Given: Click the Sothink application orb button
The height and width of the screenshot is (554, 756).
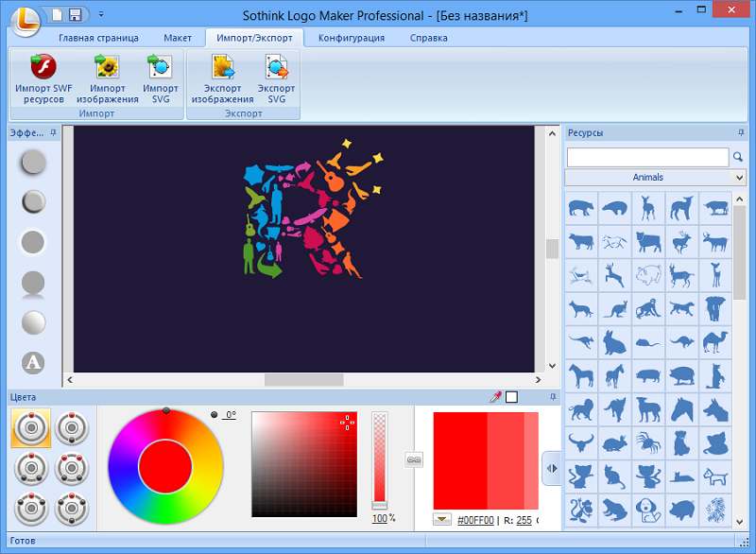Looking at the screenshot, I should (x=25, y=17).
